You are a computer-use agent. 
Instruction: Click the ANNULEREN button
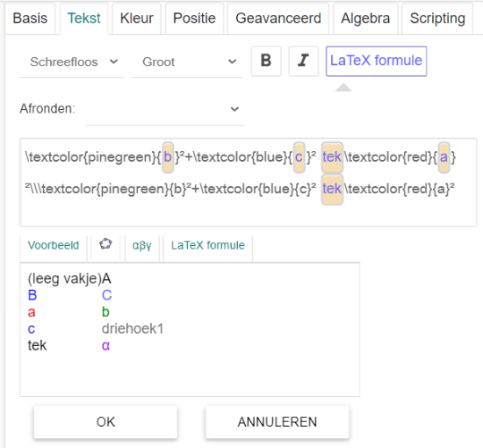[x=278, y=422]
